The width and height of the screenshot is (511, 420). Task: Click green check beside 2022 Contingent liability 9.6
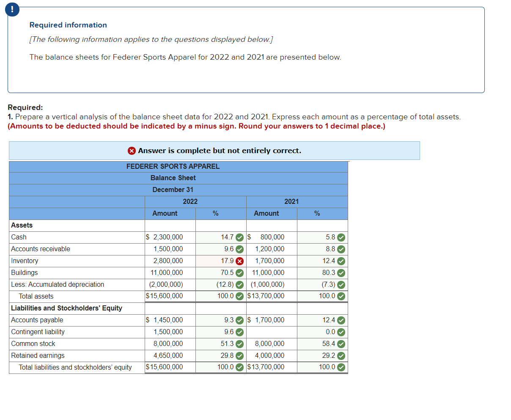[x=239, y=332]
